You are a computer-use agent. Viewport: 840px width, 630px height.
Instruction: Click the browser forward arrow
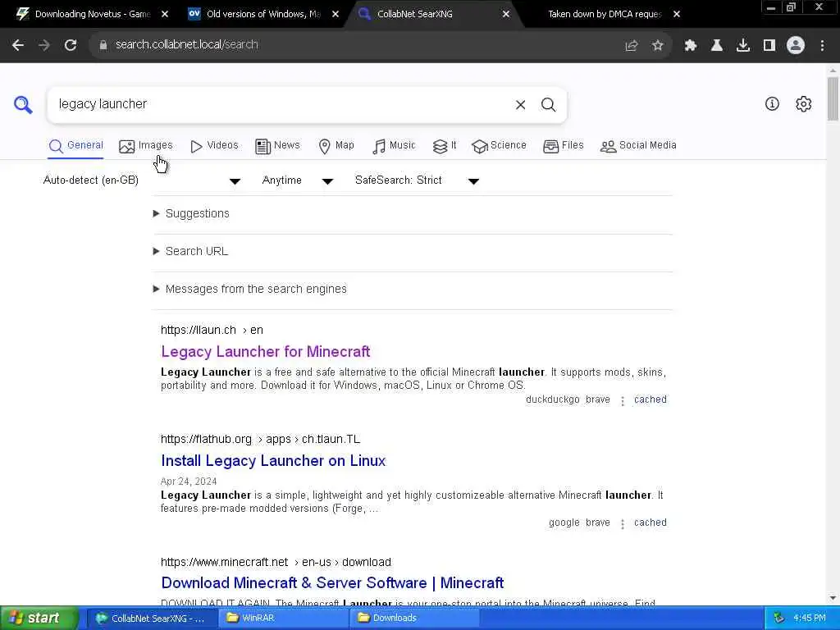[x=44, y=45]
